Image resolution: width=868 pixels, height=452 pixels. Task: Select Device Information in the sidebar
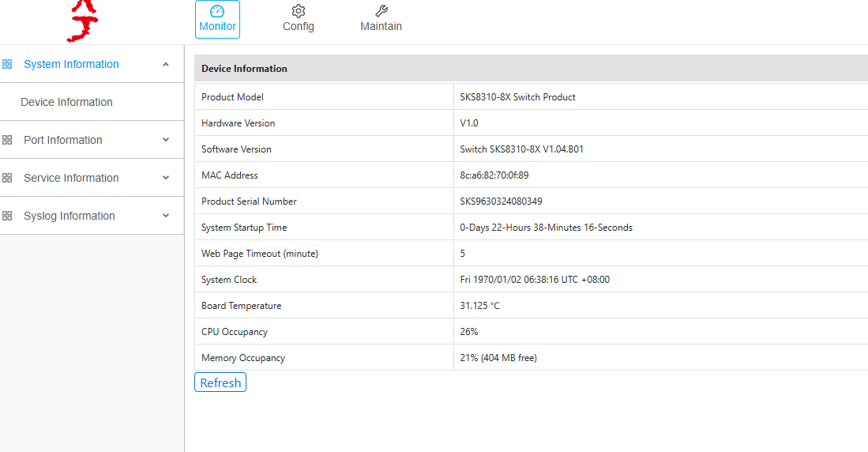click(66, 102)
